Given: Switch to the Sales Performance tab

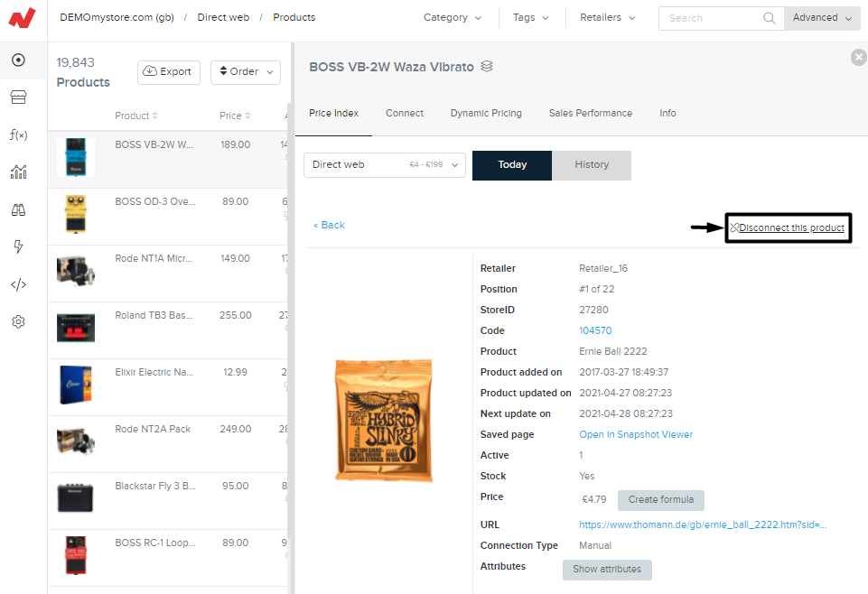Looking at the screenshot, I should [x=590, y=114].
